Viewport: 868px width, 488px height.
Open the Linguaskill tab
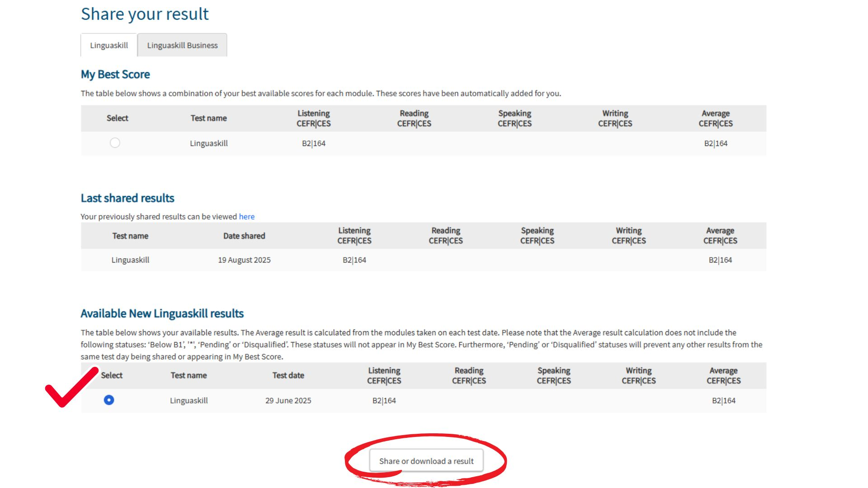tap(108, 45)
